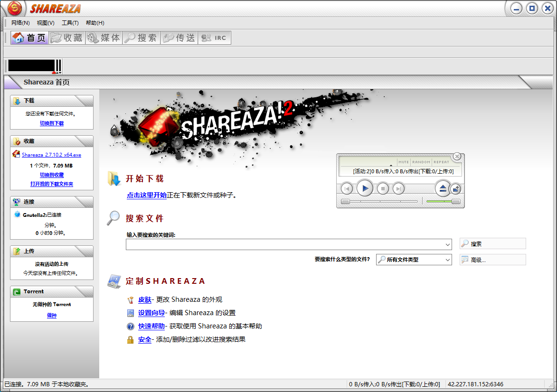
Task: Switch to the 收藏 toolbar tab
Action: pyautogui.click(x=66, y=37)
